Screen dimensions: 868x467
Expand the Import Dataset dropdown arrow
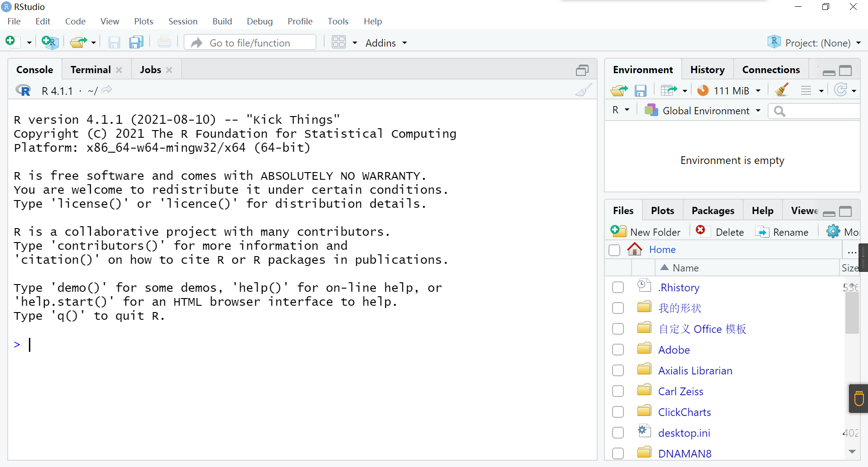coord(685,91)
